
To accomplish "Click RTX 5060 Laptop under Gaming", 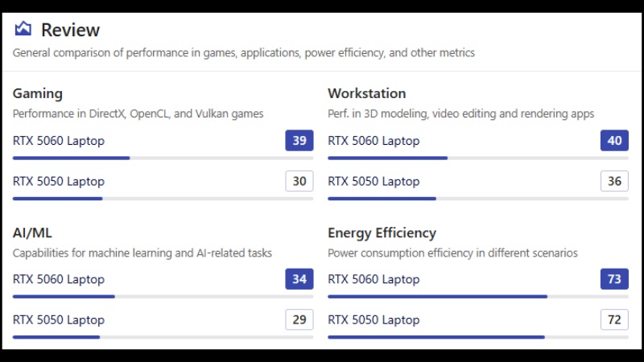I will (59, 140).
